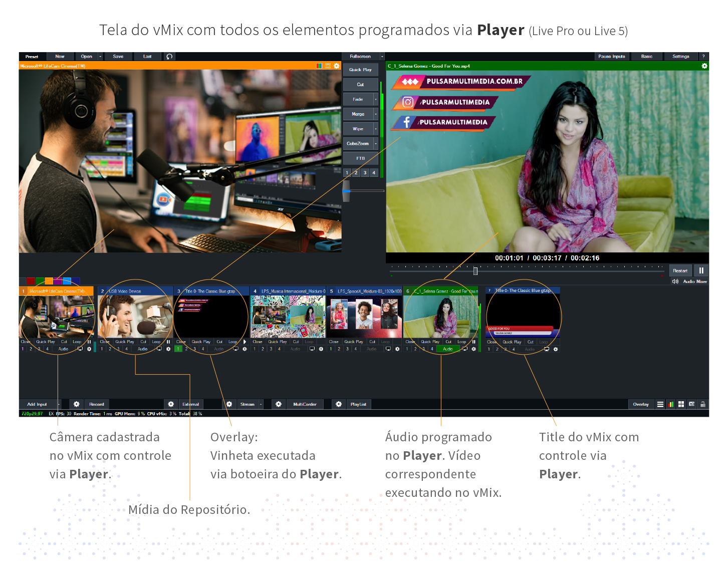This screenshot has height=572, width=728.
Task: Open preview window settings gear icon
Action: coord(337,66)
